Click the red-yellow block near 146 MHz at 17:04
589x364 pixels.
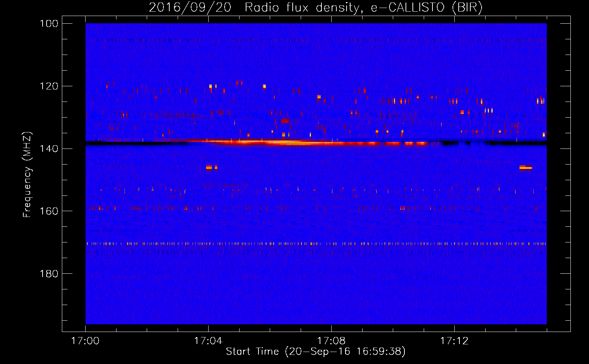click(x=212, y=168)
